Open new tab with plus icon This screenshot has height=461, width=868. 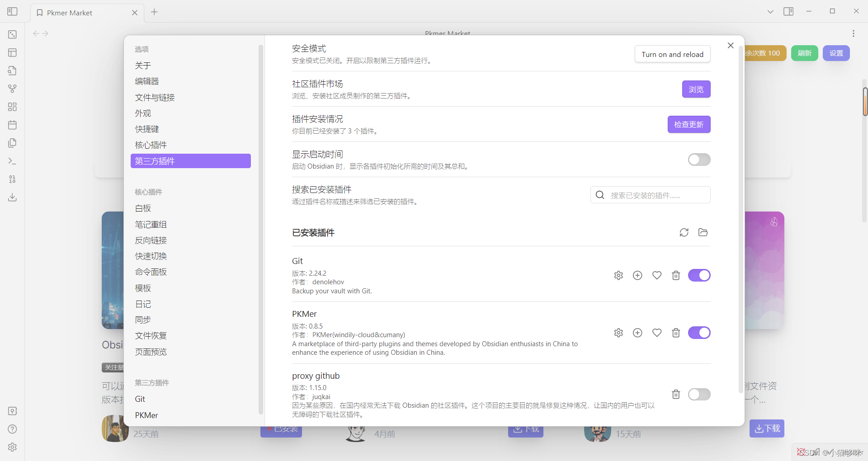pyautogui.click(x=154, y=12)
